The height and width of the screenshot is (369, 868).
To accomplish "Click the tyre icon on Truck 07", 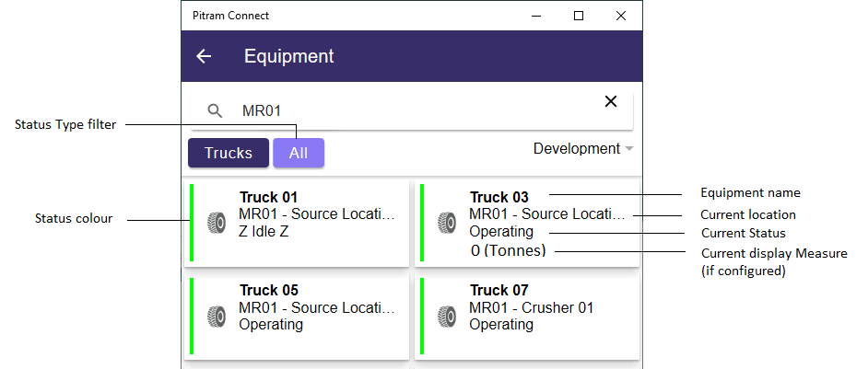I will point(447,317).
